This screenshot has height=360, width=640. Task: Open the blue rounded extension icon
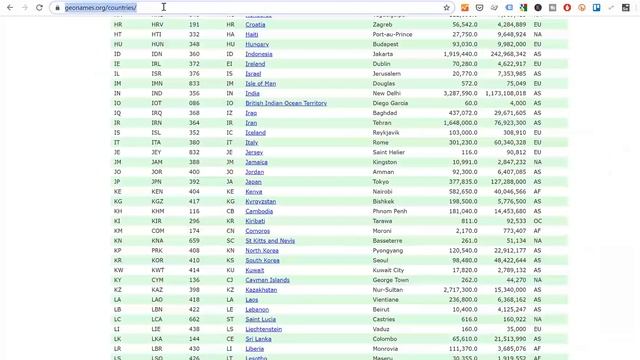coord(509,8)
